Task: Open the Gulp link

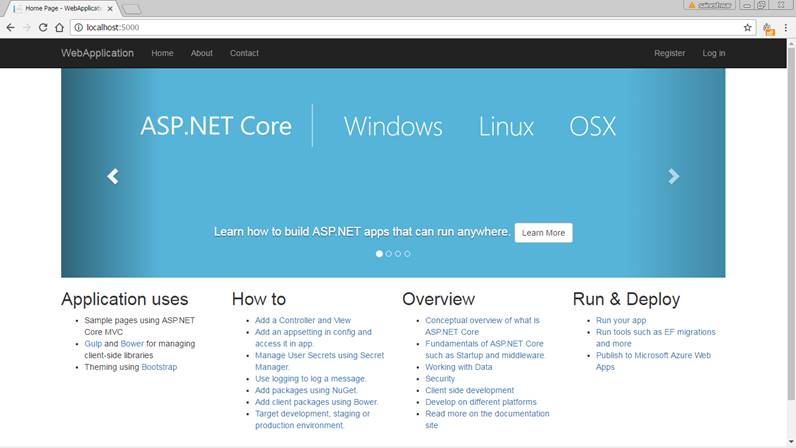Action: (x=93, y=344)
